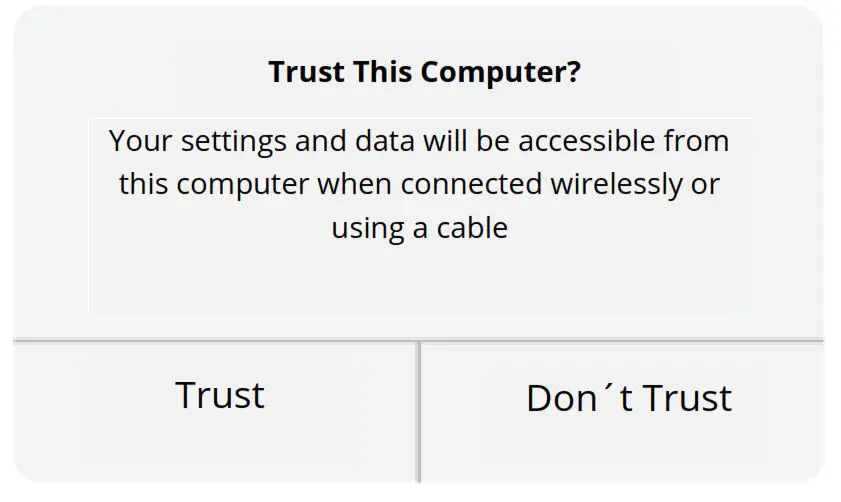Click the settings and data message text
This screenshot has height=502, width=841.
point(419,184)
